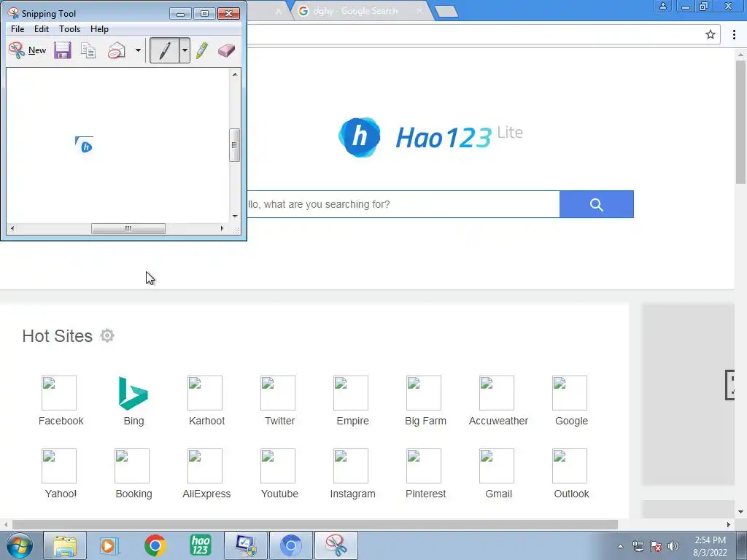Click Snipping Tool scroll down arrow

(x=235, y=216)
